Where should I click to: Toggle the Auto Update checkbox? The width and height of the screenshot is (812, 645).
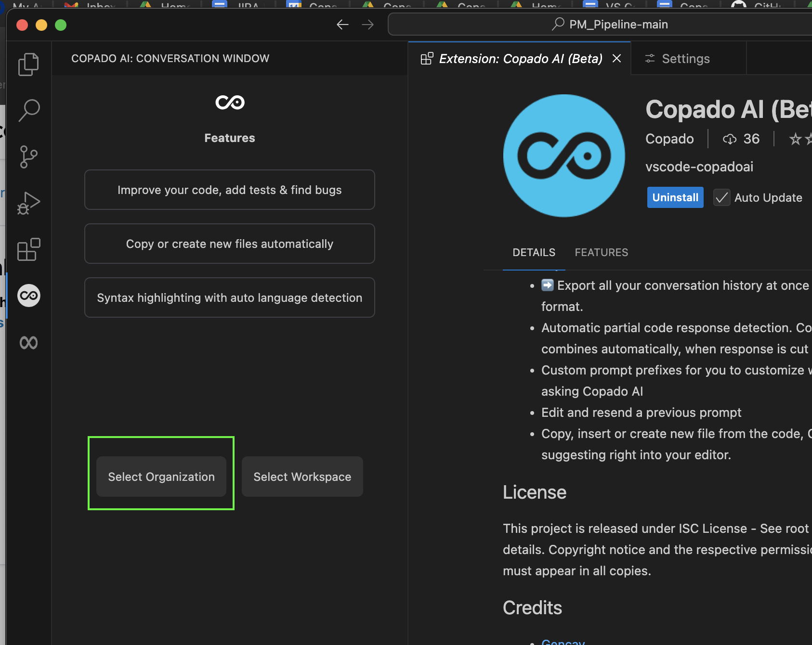tap(721, 197)
